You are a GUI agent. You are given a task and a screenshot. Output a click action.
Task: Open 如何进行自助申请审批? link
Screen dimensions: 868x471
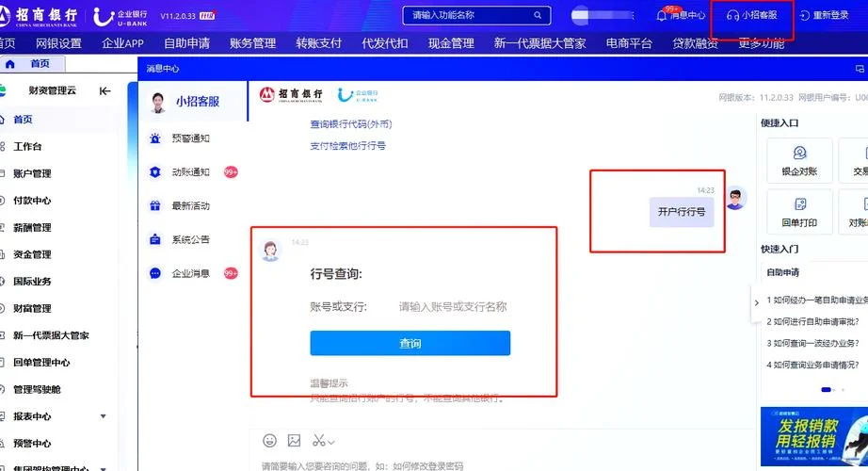click(x=812, y=321)
